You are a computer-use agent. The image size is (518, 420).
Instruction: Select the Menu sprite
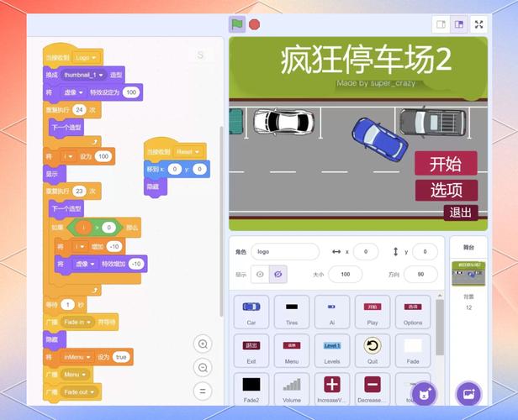(x=292, y=351)
